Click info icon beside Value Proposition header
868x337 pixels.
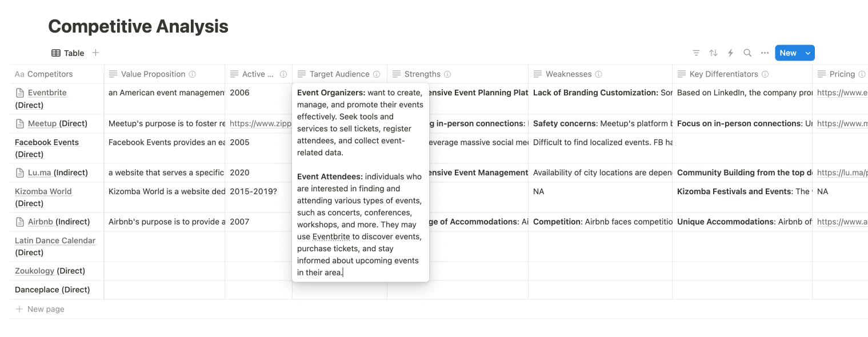click(x=193, y=74)
